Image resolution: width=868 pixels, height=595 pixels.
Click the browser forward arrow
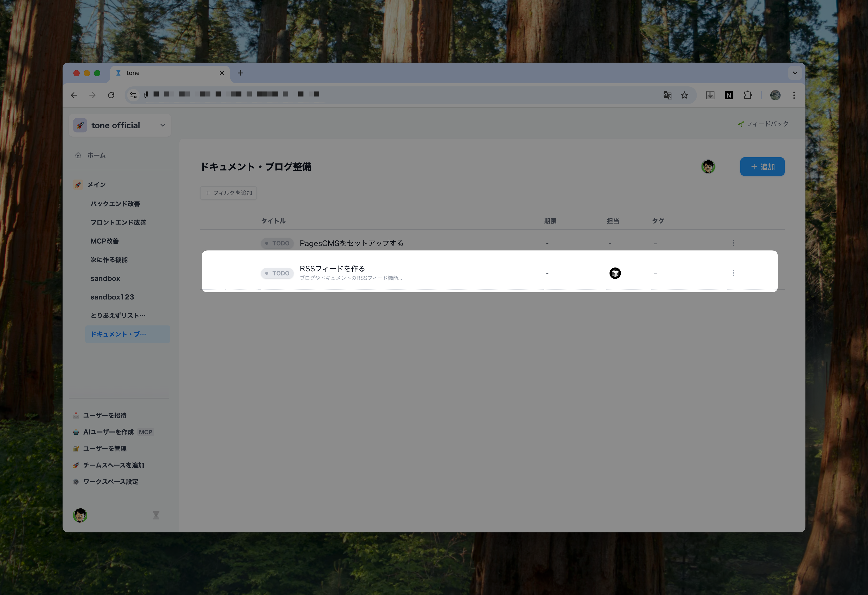(92, 95)
